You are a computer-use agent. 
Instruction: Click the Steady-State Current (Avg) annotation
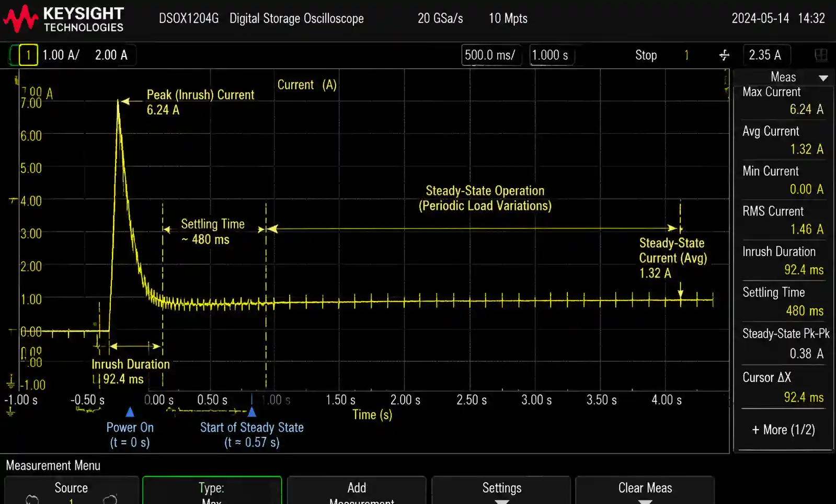pyautogui.click(x=673, y=258)
